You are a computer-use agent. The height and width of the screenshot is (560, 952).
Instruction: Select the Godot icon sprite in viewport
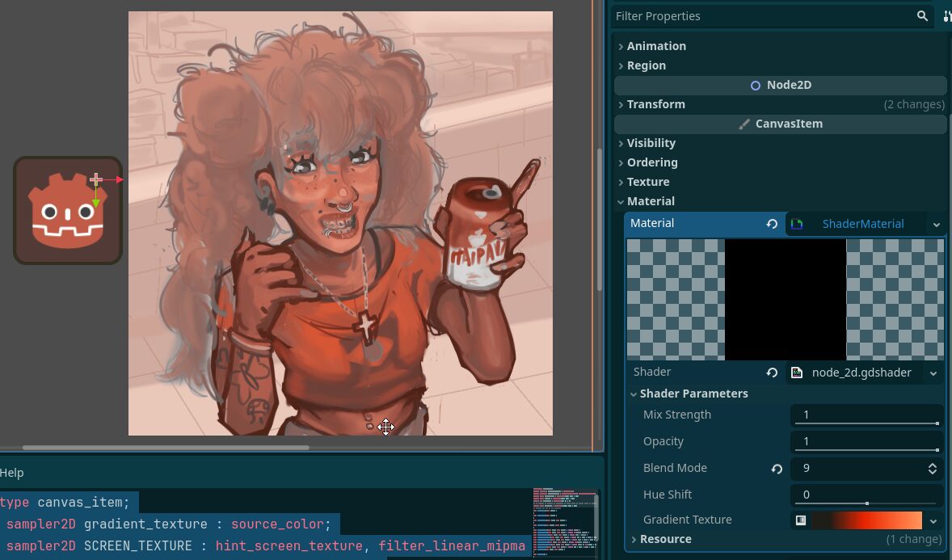click(x=68, y=211)
